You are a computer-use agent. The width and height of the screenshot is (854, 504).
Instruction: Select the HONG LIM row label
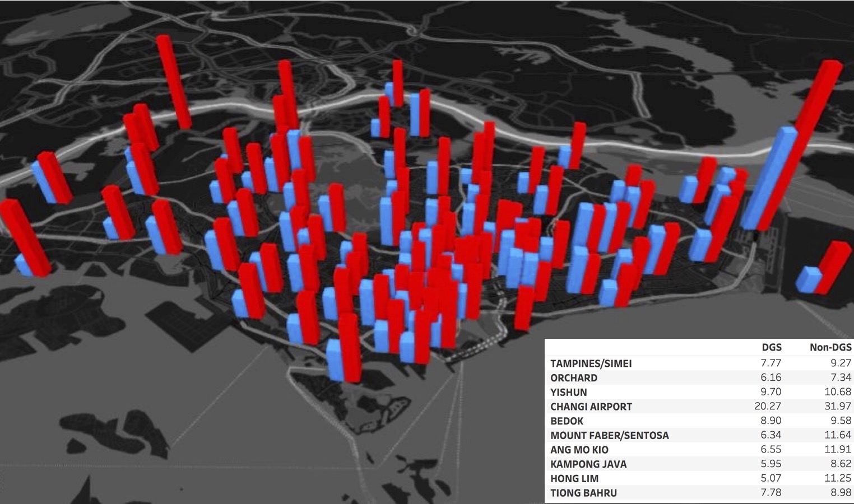click(x=574, y=479)
